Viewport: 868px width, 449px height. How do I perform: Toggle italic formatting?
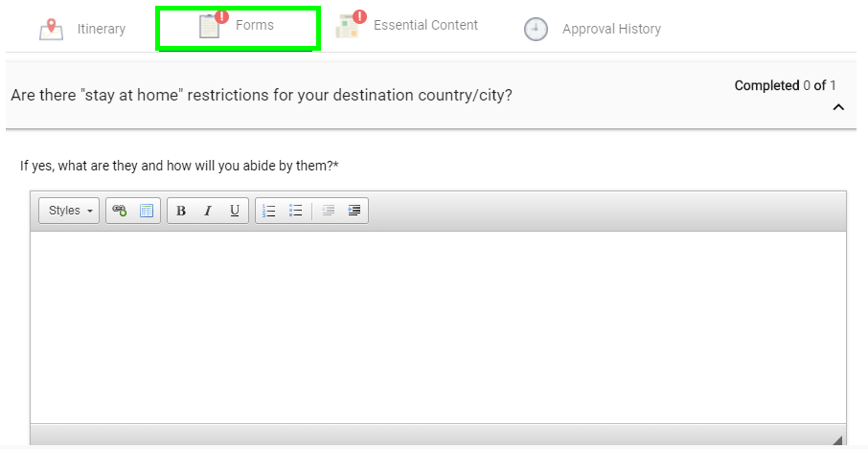coord(208,211)
